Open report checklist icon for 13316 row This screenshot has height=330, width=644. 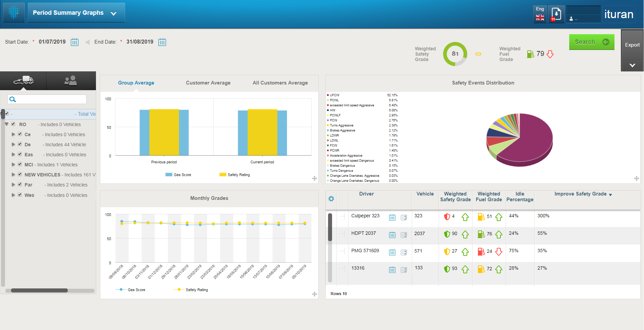404,270
